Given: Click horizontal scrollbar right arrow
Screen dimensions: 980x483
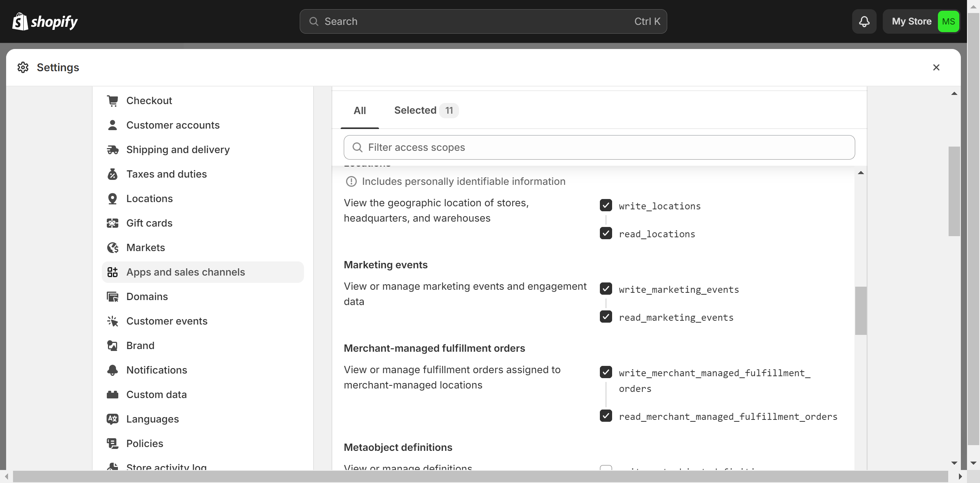Looking at the screenshot, I should pyautogui.click(x=960, y=476).
